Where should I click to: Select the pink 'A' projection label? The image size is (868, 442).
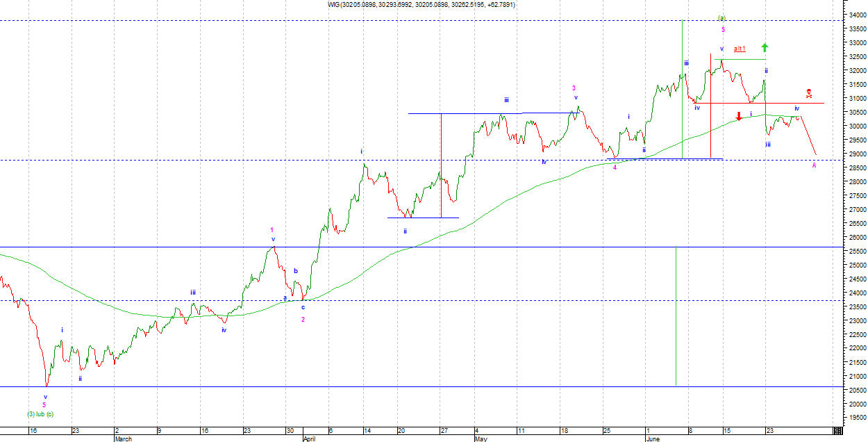point(814,165)
